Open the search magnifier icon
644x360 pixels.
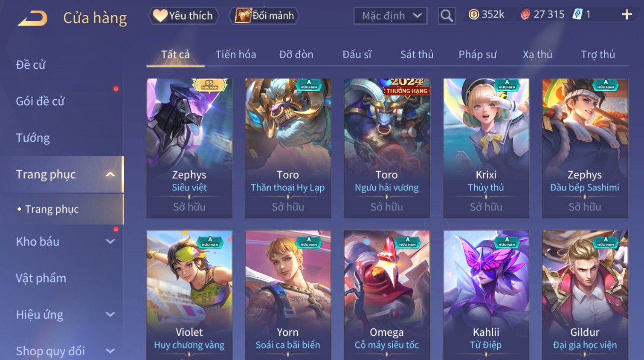click(x=447, y=16)
